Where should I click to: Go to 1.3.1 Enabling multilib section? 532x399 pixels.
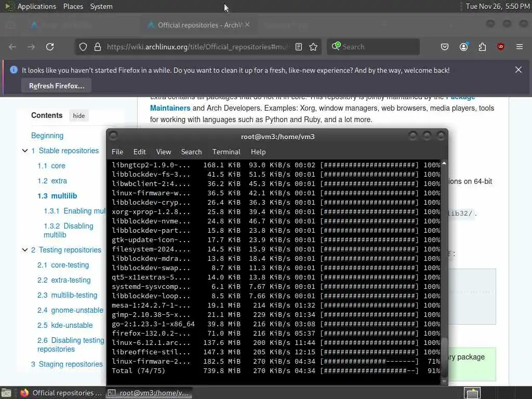click(x=75, y=211)
